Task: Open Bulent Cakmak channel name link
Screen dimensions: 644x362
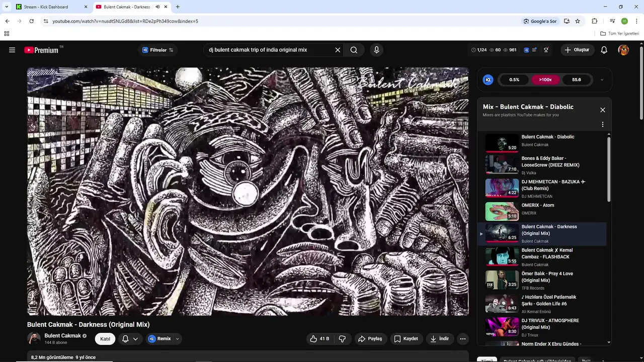Action: click(62, 336)
